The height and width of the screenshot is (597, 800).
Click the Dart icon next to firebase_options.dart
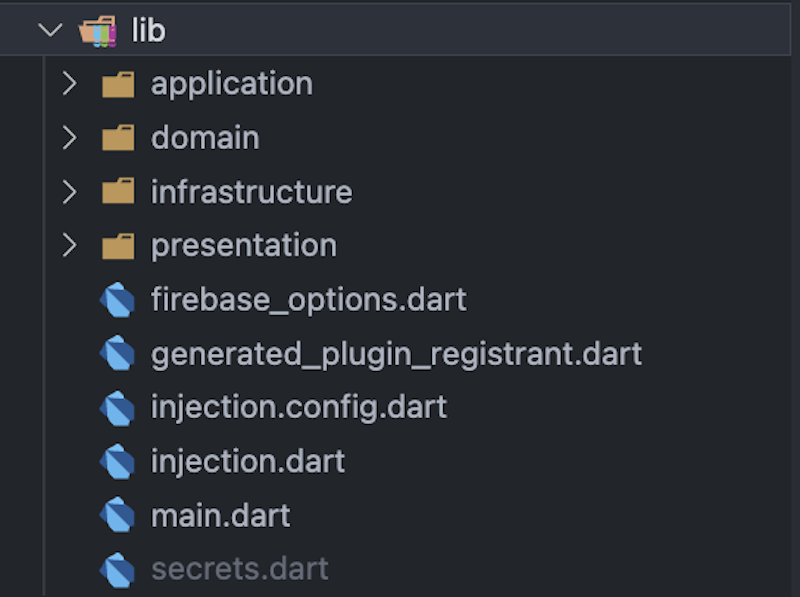pos(120,299)
